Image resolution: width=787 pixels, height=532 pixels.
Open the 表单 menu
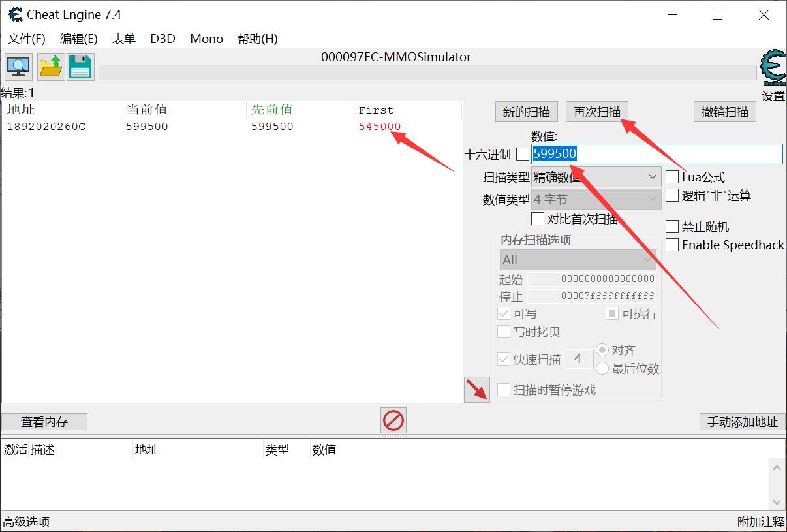[124, 39]
